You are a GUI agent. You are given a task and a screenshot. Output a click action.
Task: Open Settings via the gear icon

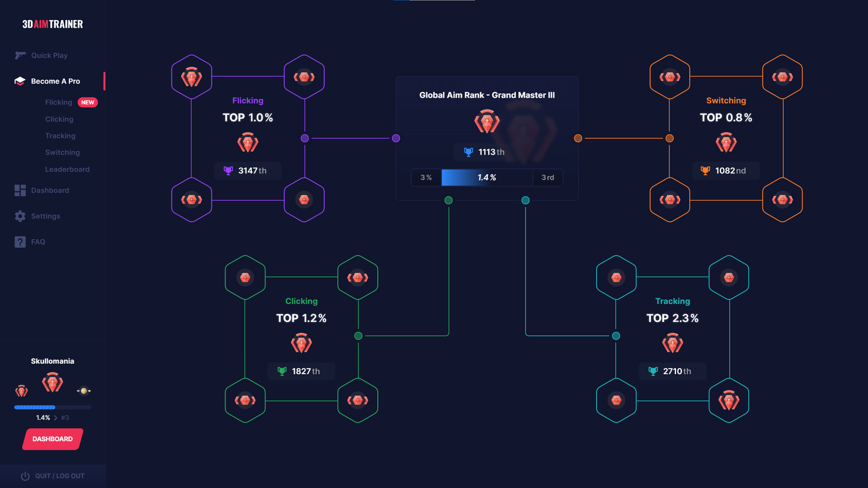(20, 216)
